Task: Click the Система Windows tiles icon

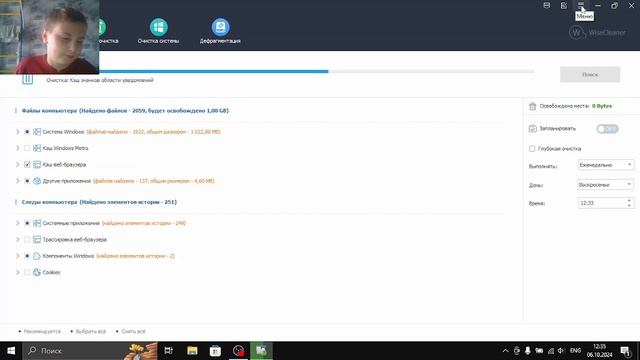Action: pyautogui.click(x=37, y=132)
